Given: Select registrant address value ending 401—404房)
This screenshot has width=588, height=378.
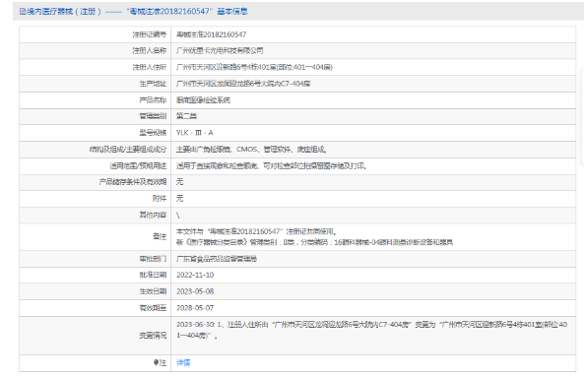Looking at the screenshot, I should coord(254,67).
